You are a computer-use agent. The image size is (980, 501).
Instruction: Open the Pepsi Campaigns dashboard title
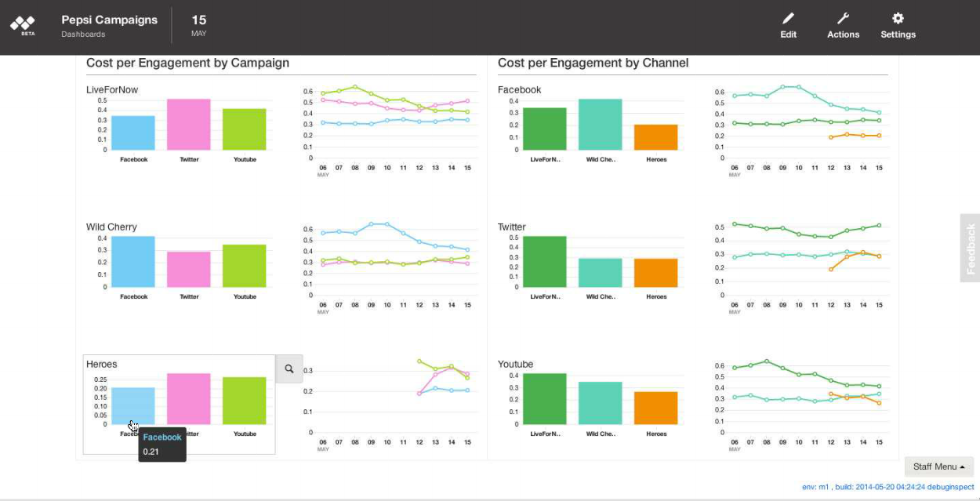(x=110, y=20)
